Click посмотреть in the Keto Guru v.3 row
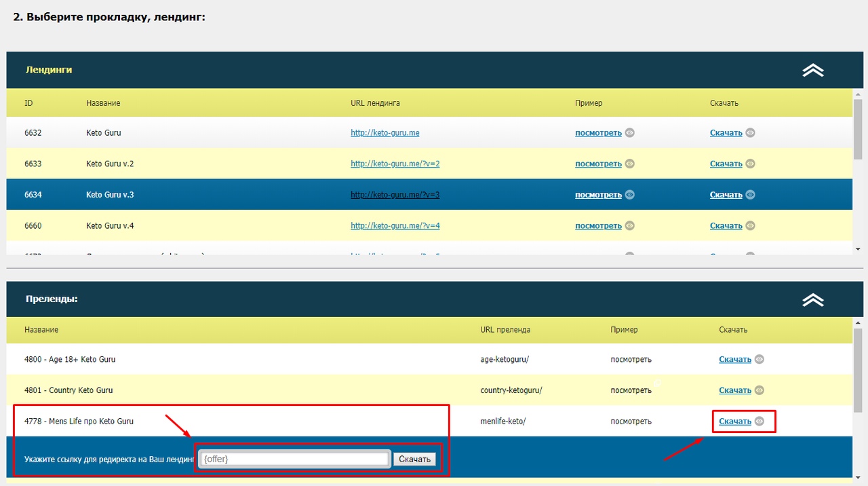Image resolution: width=868 pixels, height=486 pixels. click(x=598, y=195)
